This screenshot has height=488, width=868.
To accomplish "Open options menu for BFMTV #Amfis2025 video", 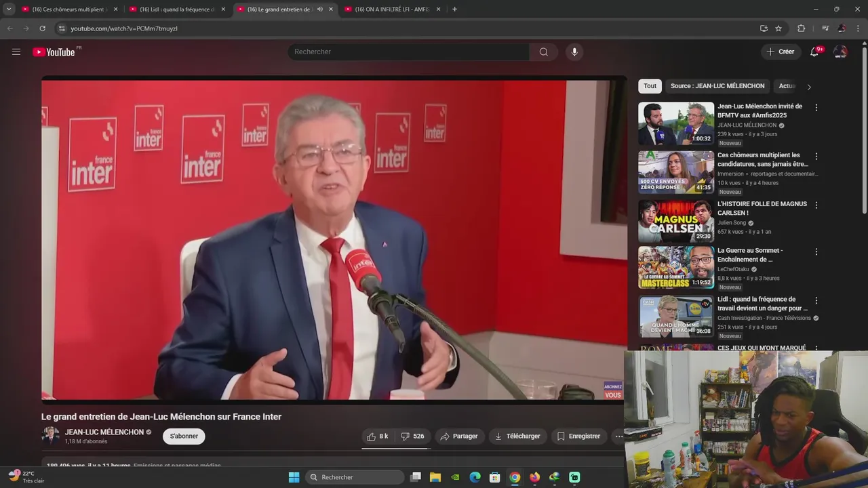I will [x=816, y=108].
